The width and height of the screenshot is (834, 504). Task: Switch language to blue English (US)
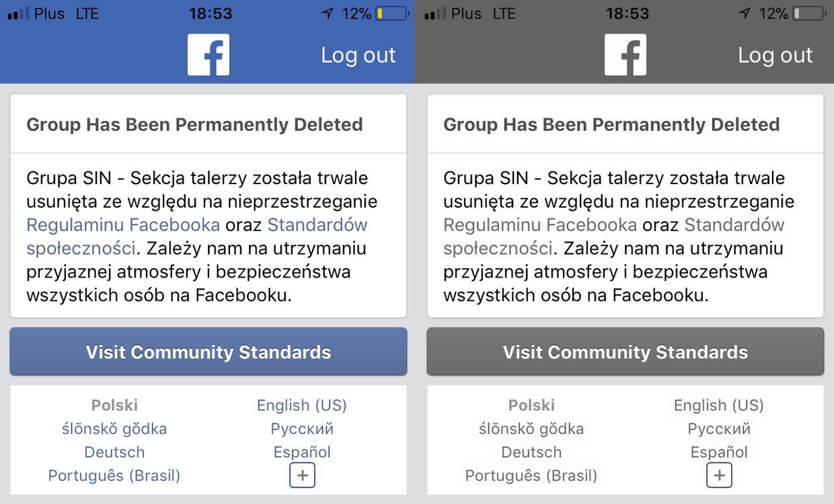pos(302,405)
